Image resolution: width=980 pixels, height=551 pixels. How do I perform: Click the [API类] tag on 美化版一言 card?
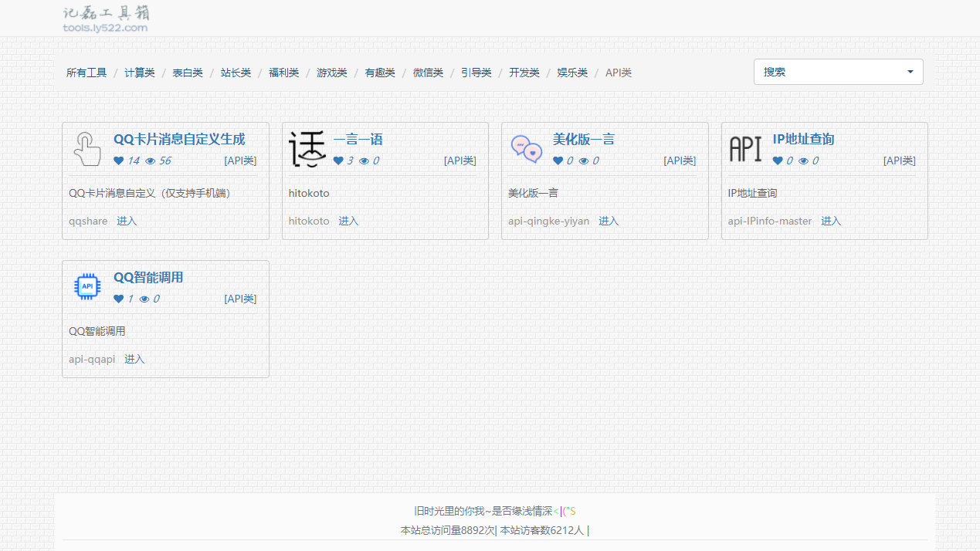(680, 161)
